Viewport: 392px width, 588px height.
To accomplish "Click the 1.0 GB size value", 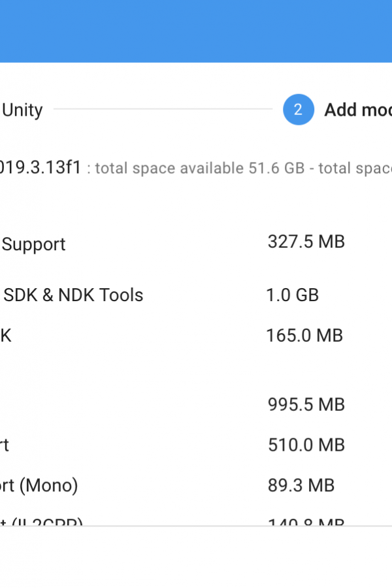I will coord(292,295).
